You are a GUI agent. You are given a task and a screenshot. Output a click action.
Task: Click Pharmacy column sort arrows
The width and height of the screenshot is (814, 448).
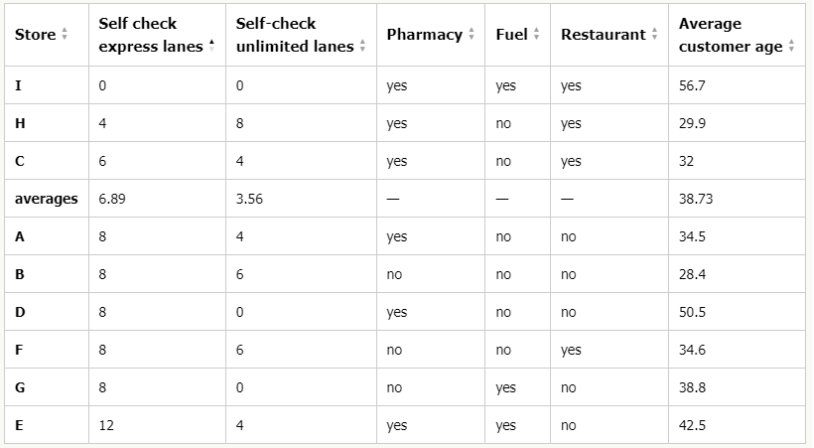coord(471,34)
